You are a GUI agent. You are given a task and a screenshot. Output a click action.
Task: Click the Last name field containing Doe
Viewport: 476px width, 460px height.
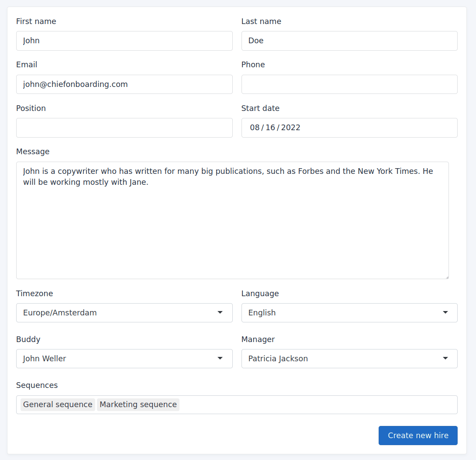coord(349,41)
